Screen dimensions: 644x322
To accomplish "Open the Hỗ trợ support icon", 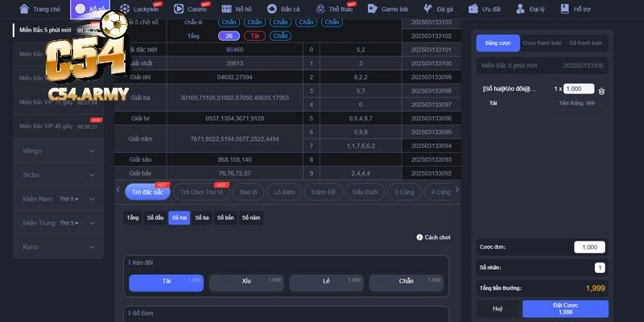I will [563, 9].
